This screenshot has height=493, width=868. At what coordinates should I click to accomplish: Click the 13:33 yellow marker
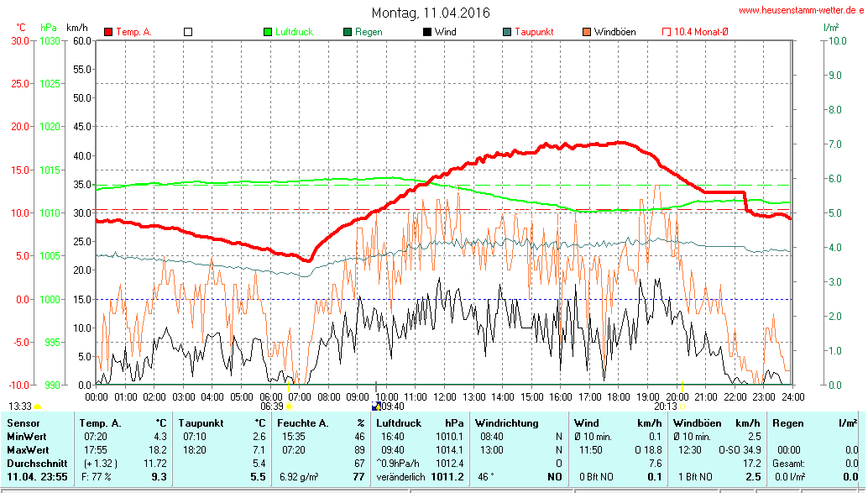tap(37, 406)
